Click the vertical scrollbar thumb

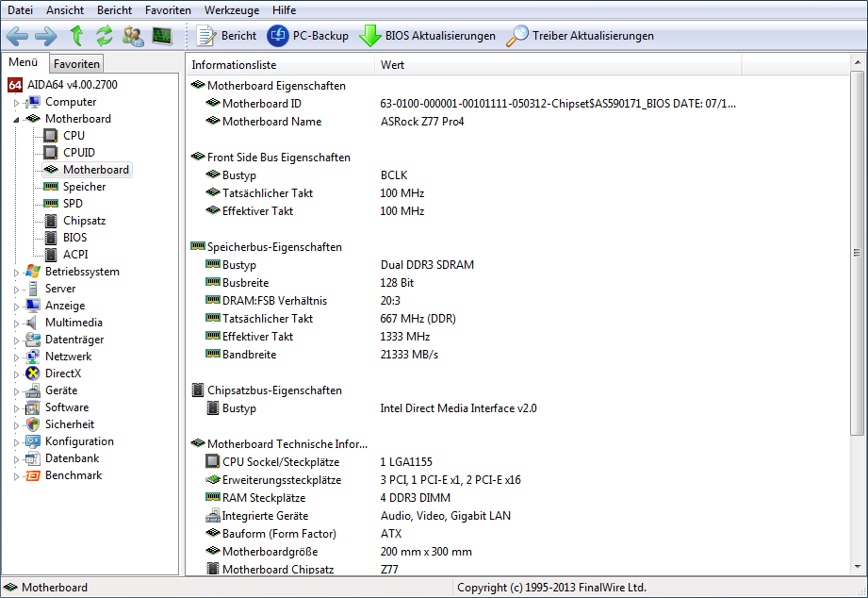[858, 253]
